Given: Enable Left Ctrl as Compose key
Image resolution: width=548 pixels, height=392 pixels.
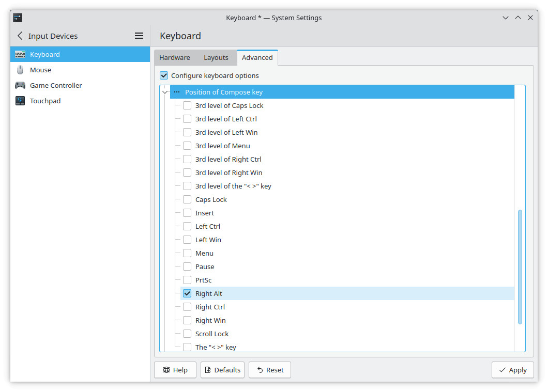Looking at the screenshot, I should 187,227.
